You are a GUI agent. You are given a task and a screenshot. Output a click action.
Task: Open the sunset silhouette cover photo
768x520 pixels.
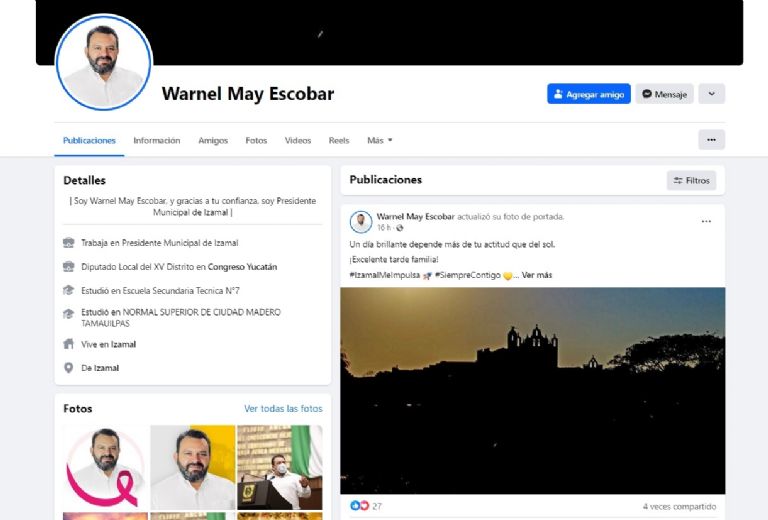click(x=532, y=390)
